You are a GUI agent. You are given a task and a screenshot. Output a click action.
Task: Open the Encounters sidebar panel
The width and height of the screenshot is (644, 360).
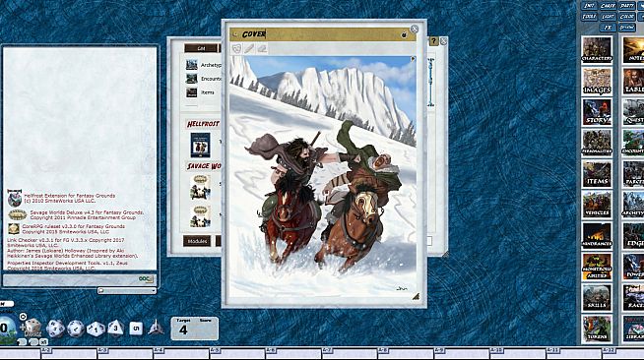click(x=633, y=143)
